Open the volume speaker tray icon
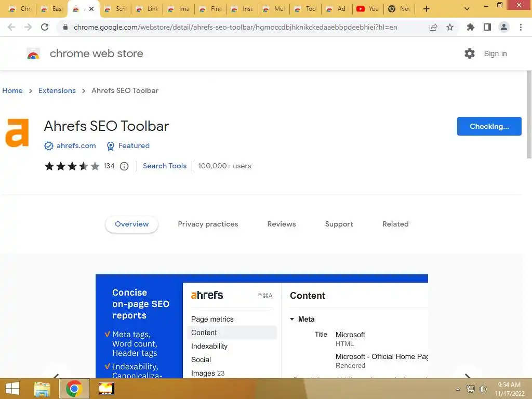This screenshot has height=399, width=532. point(483,389)
